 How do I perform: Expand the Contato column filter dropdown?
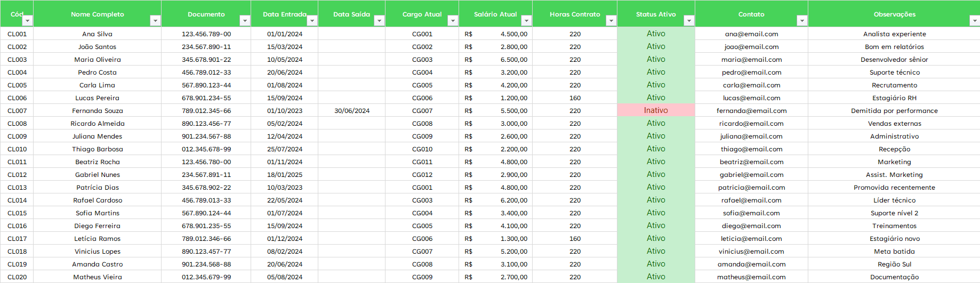pos(802,21)
